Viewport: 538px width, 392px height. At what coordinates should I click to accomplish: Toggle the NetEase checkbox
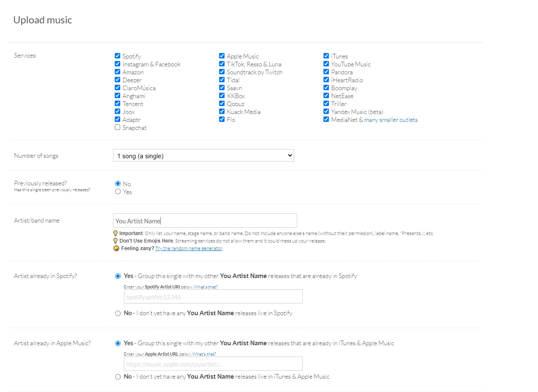tap(326, 96)
